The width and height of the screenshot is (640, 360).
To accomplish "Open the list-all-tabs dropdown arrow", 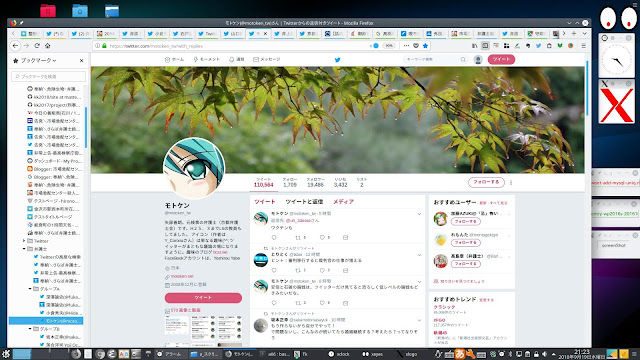I will 584,33.
